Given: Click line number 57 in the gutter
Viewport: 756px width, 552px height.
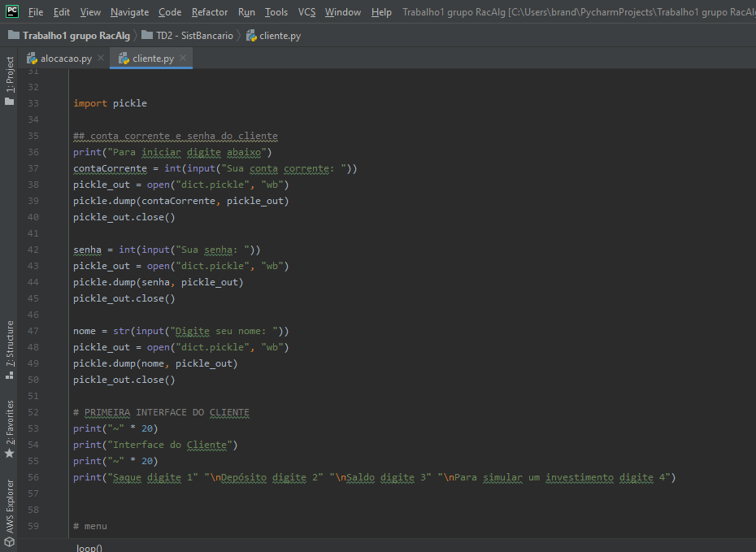Looking at the screenshot, I should pos(33,493).
